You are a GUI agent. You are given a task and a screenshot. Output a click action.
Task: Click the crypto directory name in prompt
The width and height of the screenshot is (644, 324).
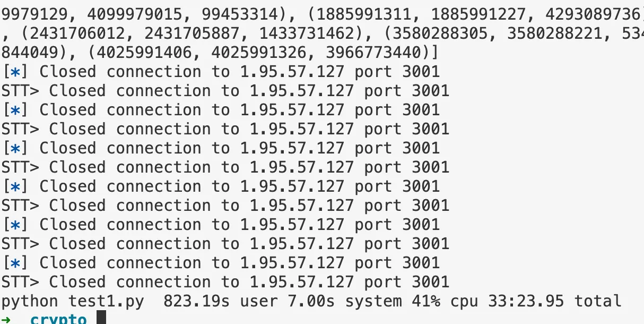[x=58, y=319]
